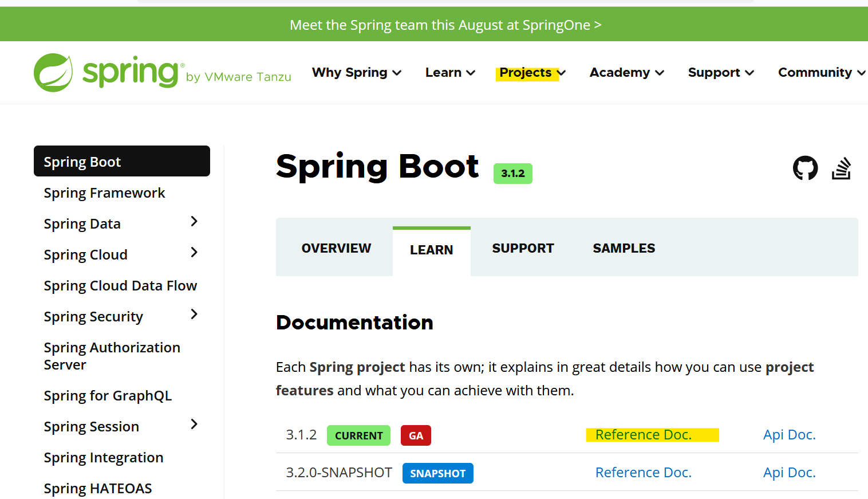Click the CURRENT badge
868x499 pixels.
(358, 435)
